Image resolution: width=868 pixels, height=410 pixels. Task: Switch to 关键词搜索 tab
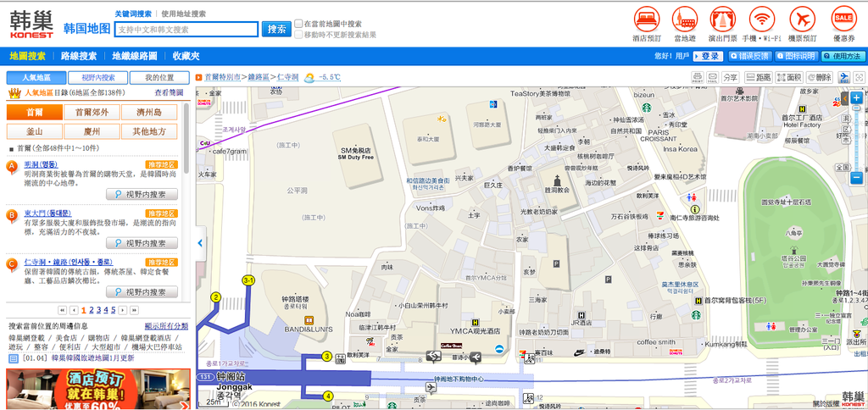(x=133, y=14)
